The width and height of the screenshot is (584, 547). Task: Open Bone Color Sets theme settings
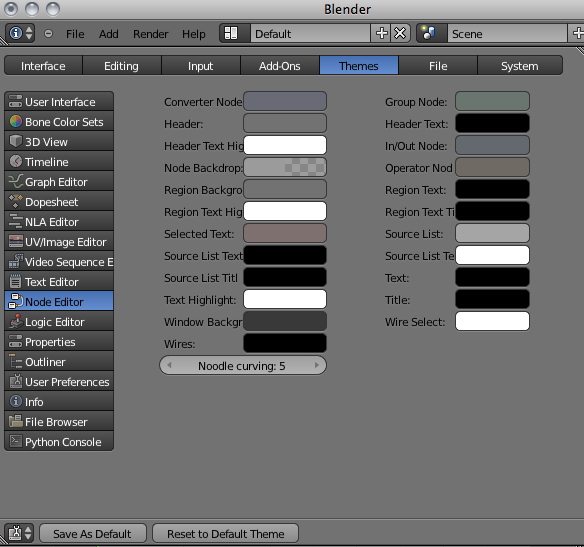pos(59,121)
